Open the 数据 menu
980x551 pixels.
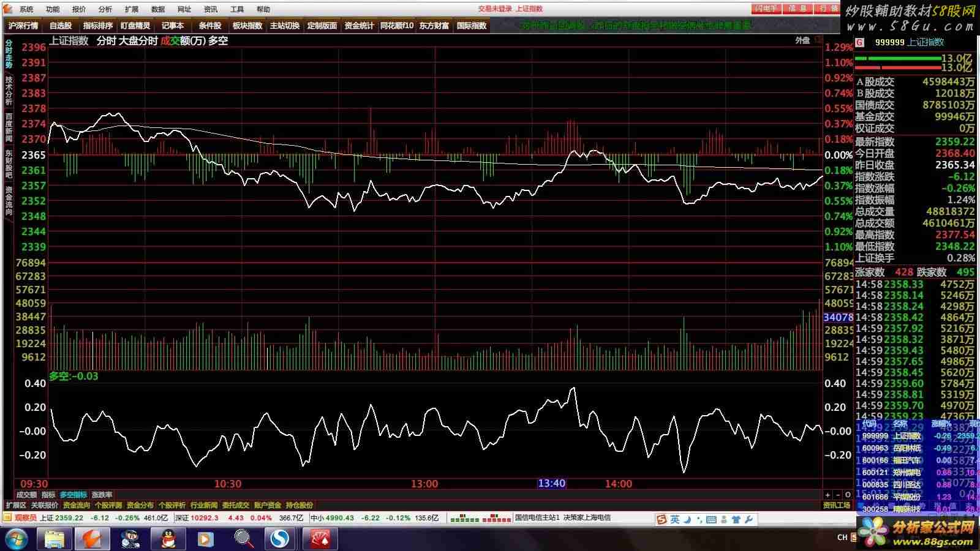[158, 9]
